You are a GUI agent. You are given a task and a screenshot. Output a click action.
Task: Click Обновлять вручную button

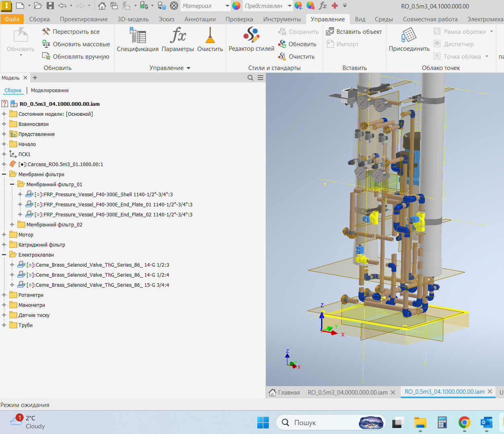coord(76,56)
